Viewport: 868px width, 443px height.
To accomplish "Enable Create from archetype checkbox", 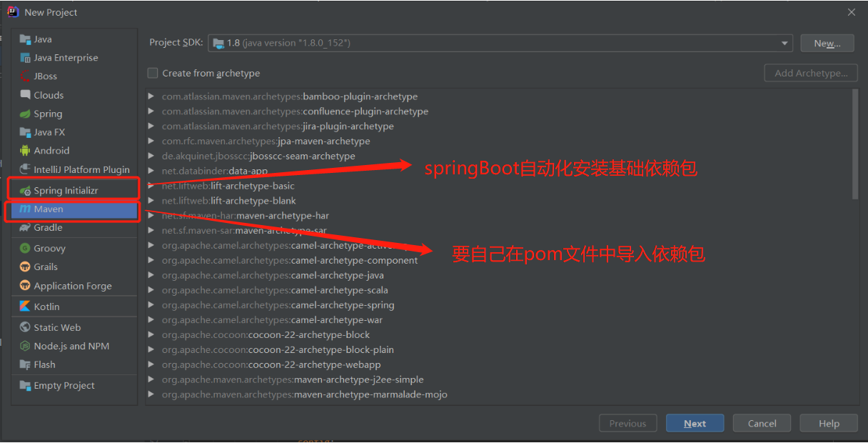I will pyautogui.click(x=152, y=73).
